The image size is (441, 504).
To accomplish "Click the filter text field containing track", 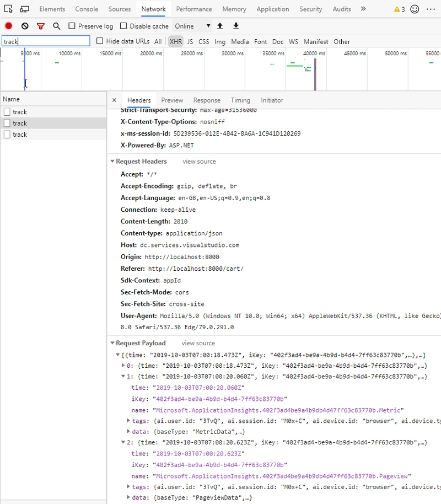I will 46,41.
